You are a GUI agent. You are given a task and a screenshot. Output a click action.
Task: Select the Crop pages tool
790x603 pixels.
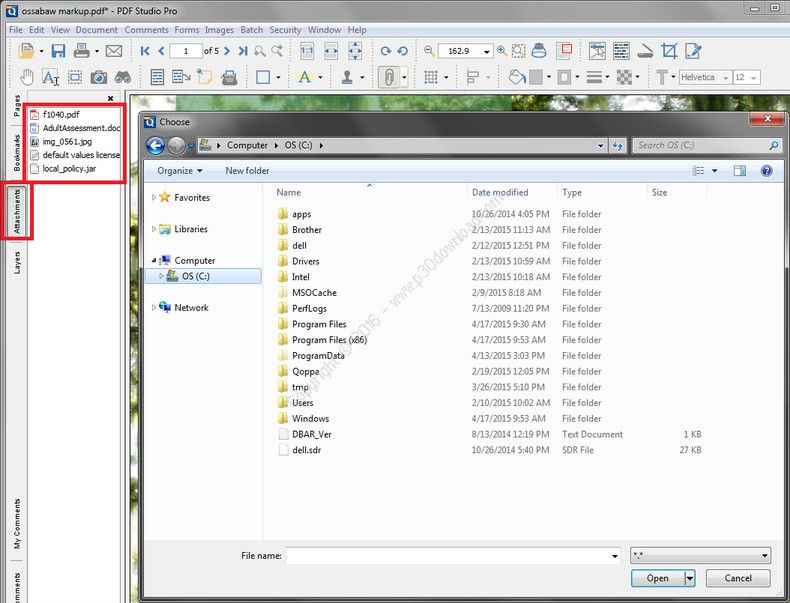coord(669,51)
